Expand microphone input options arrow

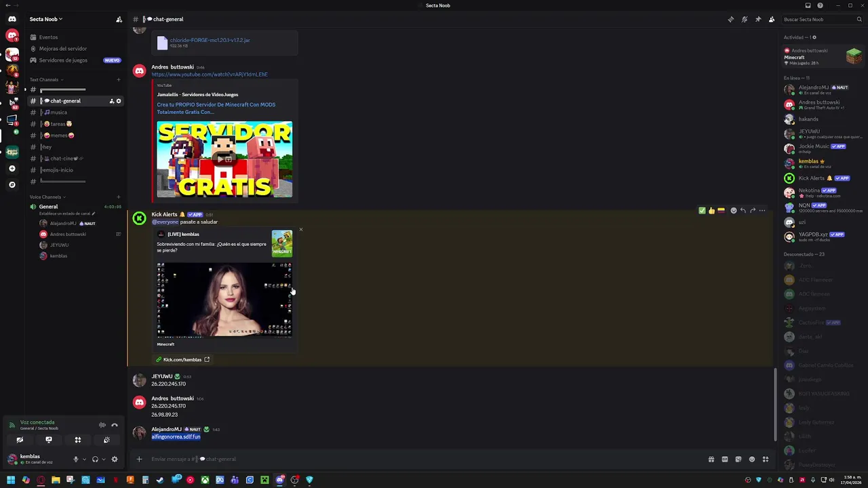84,459
